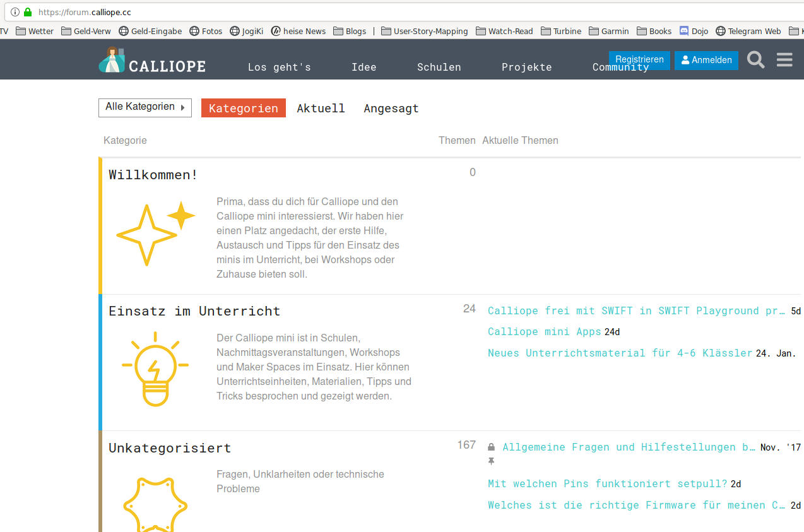Open topic Welches ist die richtige Firmware
Image resolution: width=804 pixels, height=532 pixels.
tap(637, 505)
